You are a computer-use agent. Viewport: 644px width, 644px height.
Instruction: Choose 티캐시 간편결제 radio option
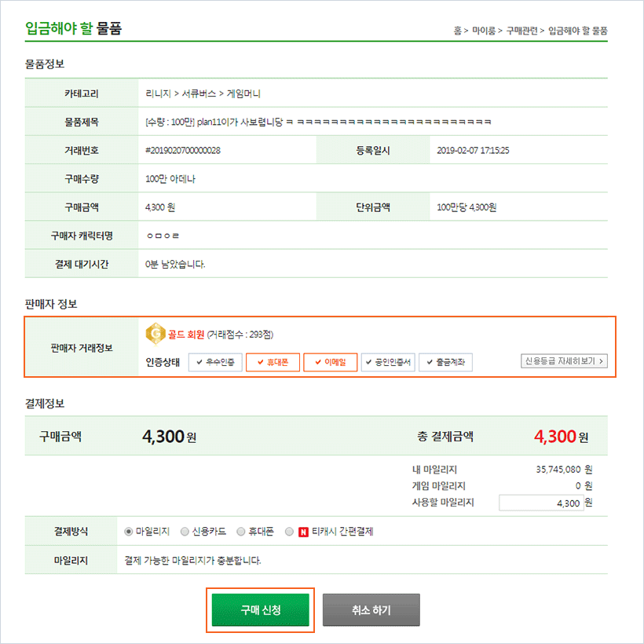point(290,532)
